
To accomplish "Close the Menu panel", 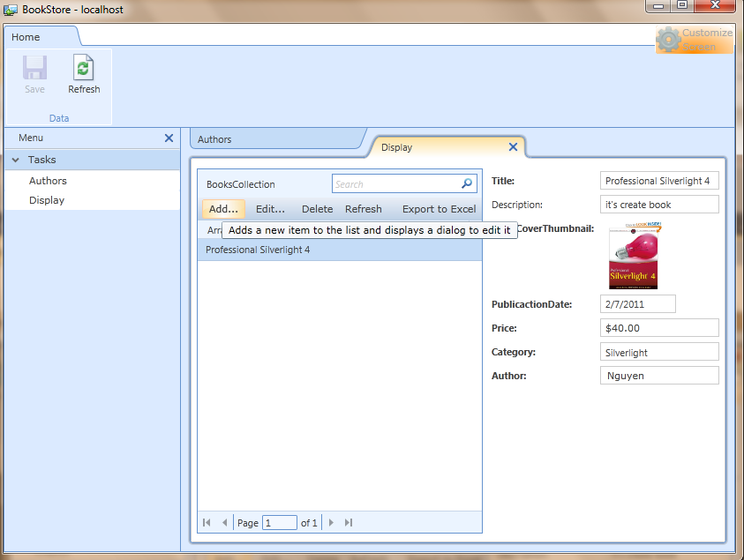I will click(169, 138).
